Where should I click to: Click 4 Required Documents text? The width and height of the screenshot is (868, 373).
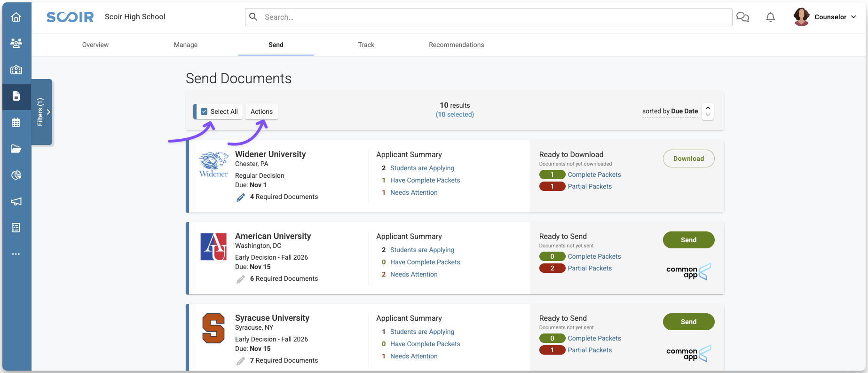pos(284,197)
